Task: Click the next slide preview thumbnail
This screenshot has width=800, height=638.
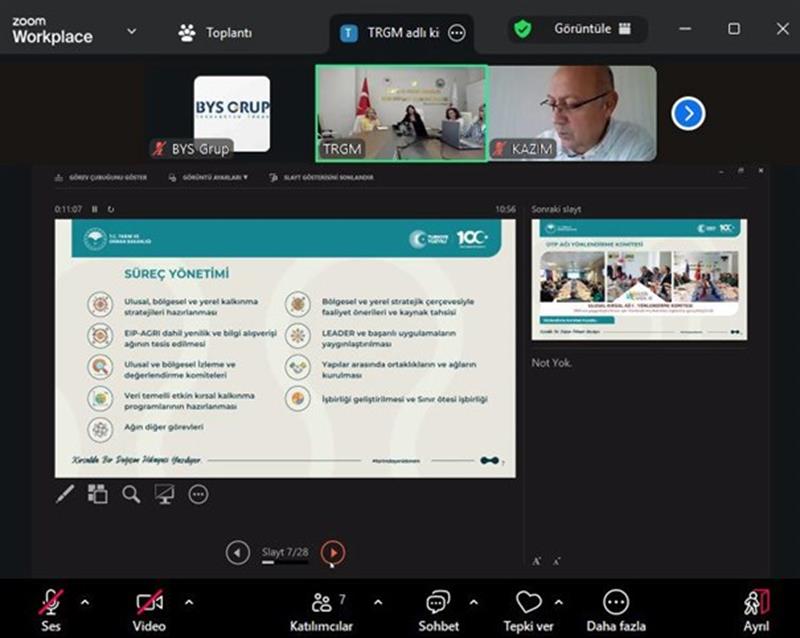Action: click(639, 279)
